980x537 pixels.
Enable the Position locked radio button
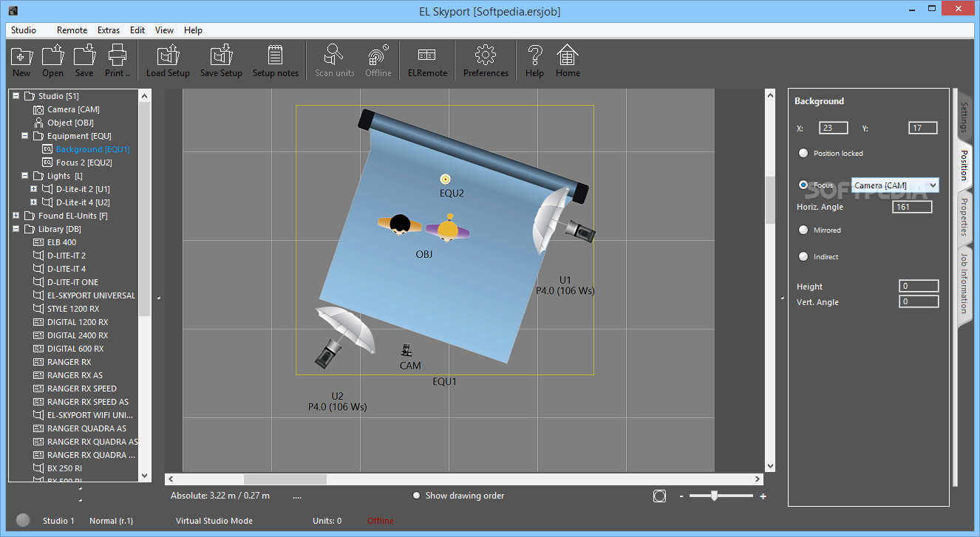click(803, 153)
